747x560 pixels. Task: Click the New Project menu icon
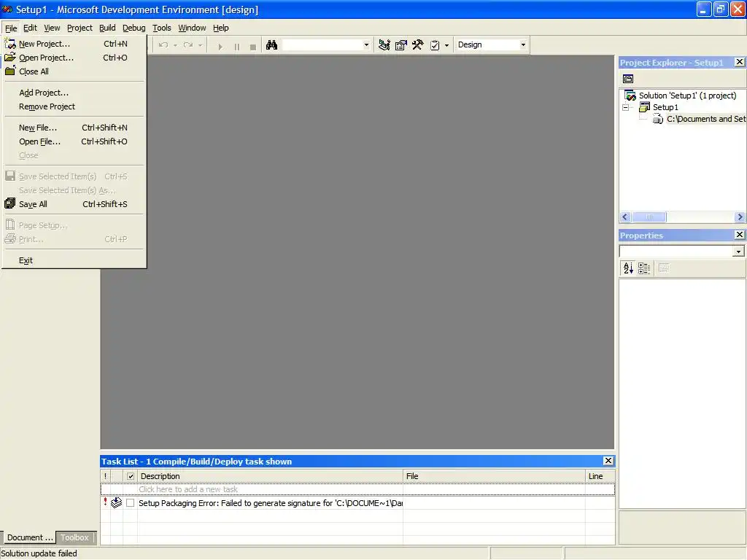pyautogui.click(x=10, y=43)
